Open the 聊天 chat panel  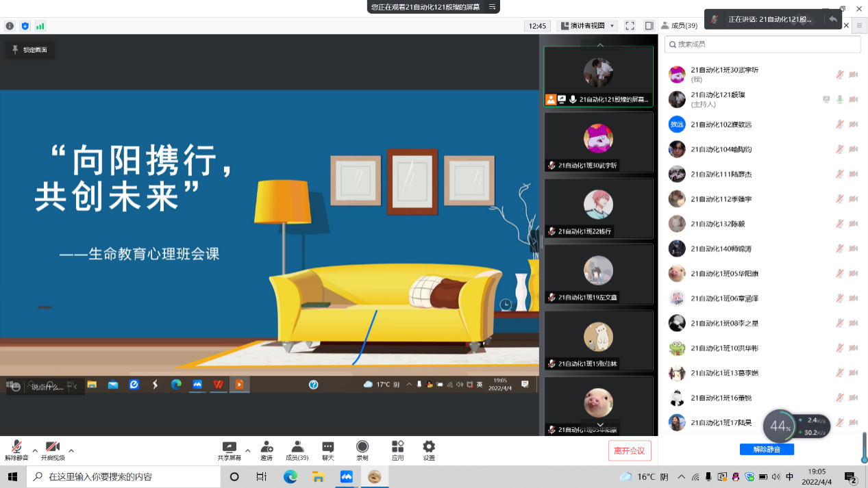tap(328, 450)
